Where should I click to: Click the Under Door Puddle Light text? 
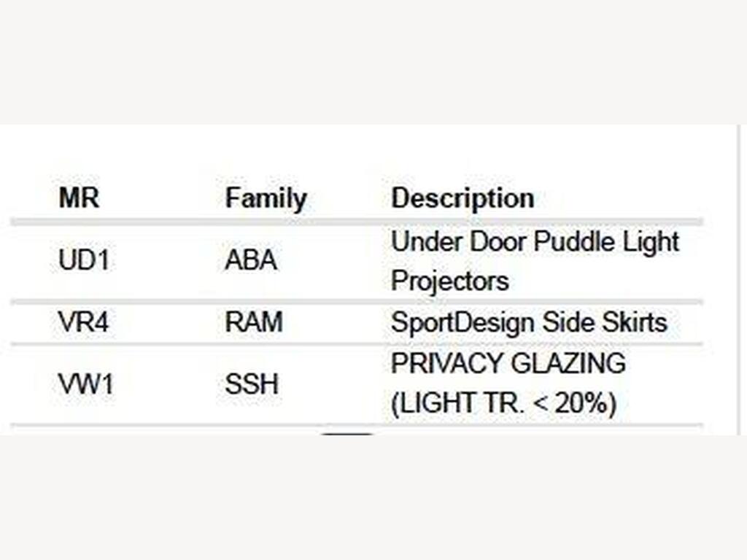[x=535, y=241]
